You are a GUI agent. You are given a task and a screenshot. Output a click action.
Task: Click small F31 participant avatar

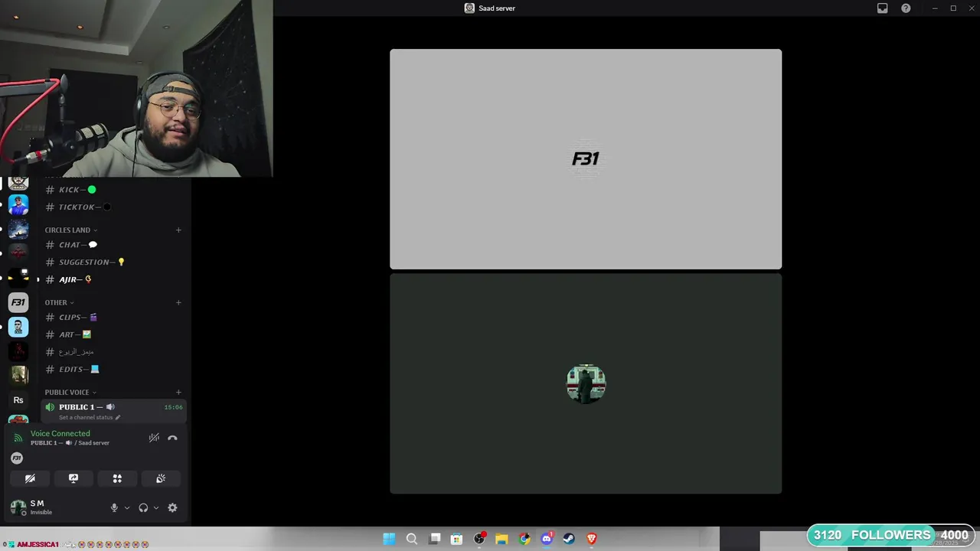point(17,458)
